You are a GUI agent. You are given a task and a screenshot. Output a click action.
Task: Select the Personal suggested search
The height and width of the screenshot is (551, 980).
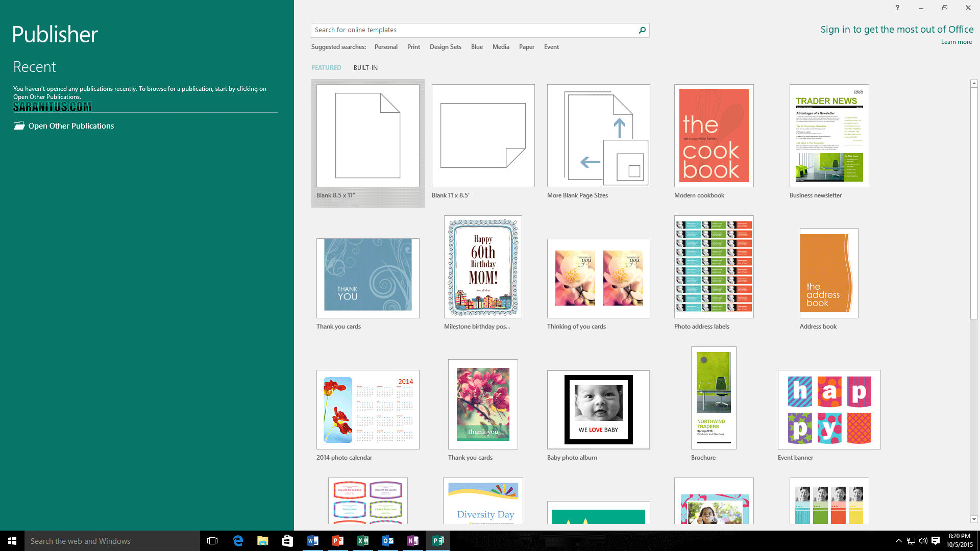[386, 46]
